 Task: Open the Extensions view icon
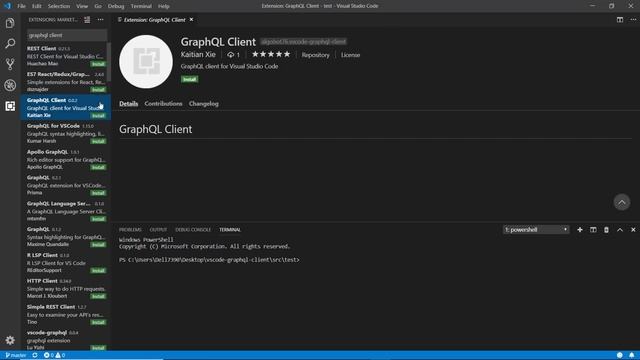pyautogui.click(x=10, y=106)
